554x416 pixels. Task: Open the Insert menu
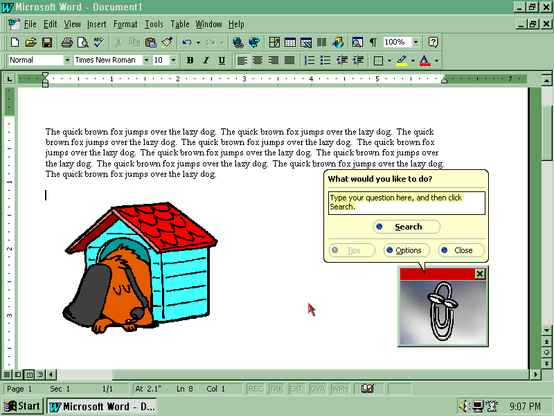click(96, 24)
